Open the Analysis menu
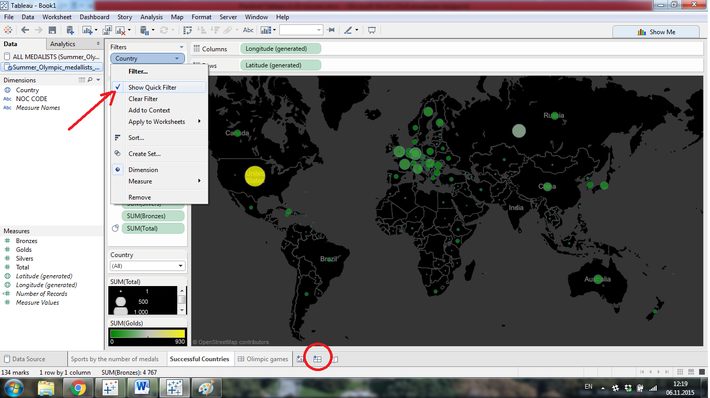 pyautogui.click(x=151, y=17)
